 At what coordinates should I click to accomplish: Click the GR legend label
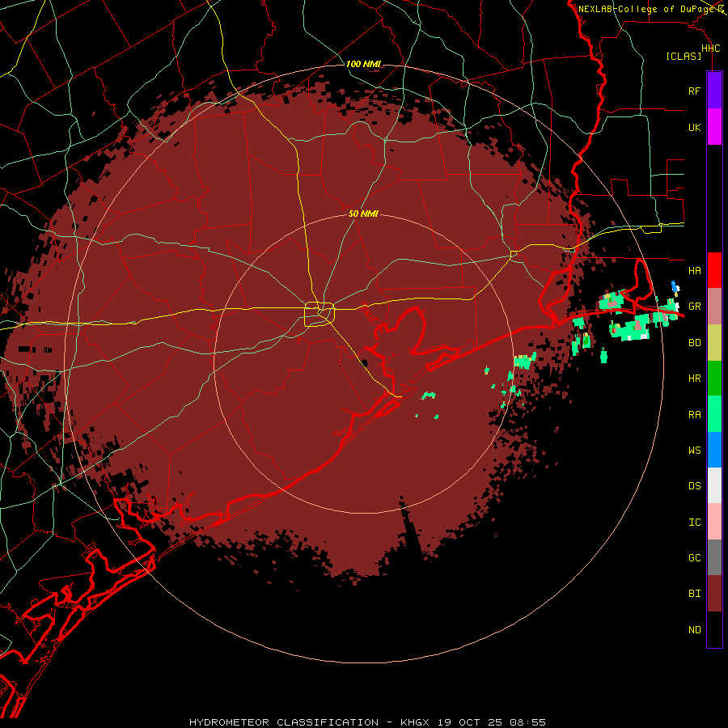[694, 307]
